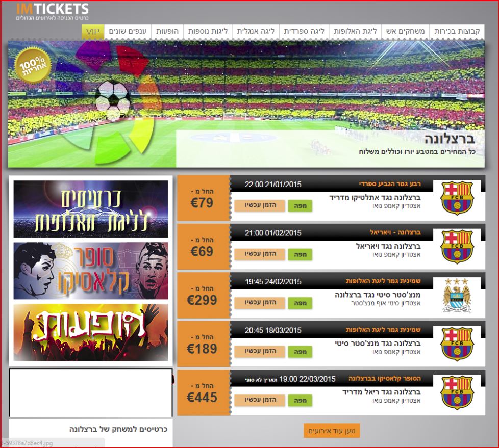Image resolution: width=499 pixels, height=448 pixels.
Task: Click the IMTICKETS logo
Action: tap(53, 12)
